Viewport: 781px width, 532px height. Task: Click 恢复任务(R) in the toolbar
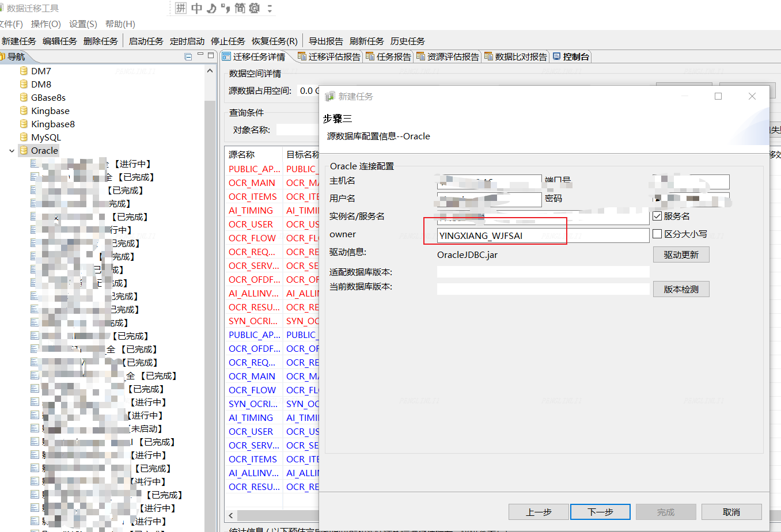point(275,41)
